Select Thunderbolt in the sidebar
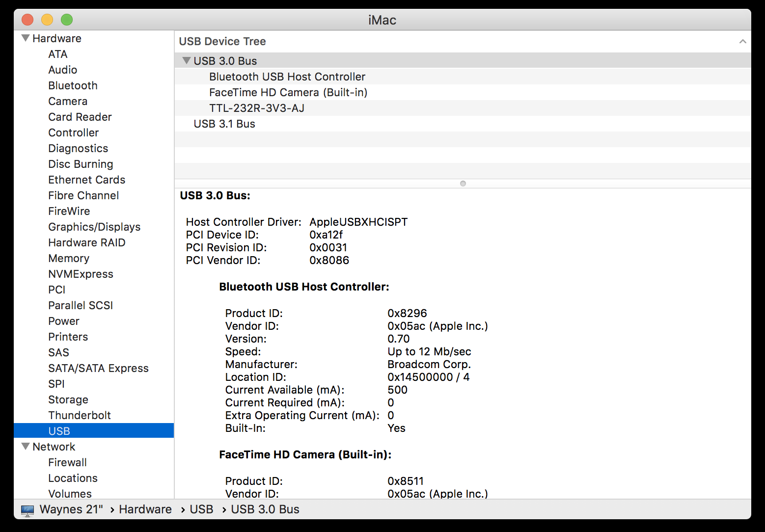The width and height of the screenshot is (765, 532). (80, 415)
